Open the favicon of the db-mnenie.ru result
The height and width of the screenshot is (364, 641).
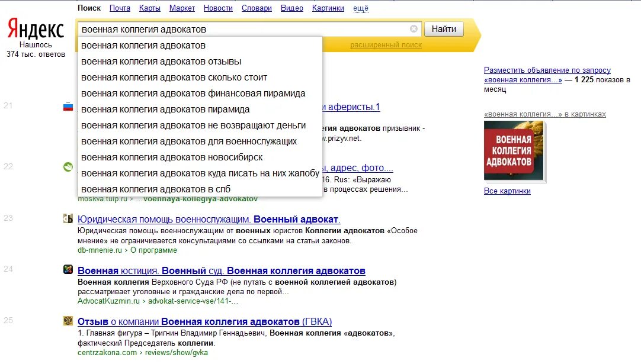pos(68,218)
